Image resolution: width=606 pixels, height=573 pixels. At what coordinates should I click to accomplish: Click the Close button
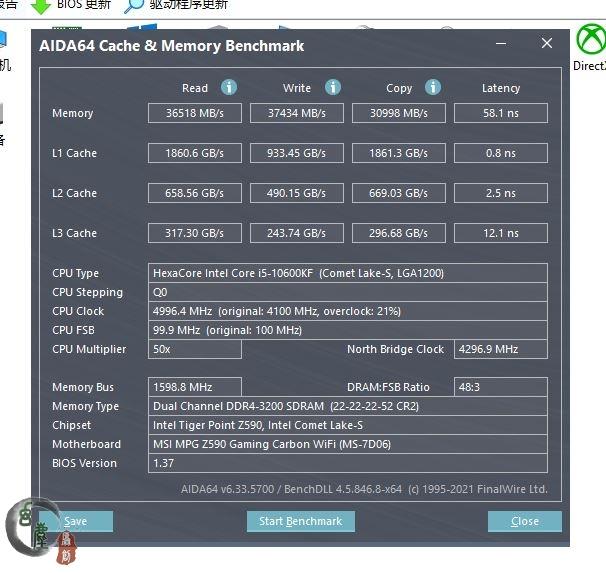click(525, 521)
